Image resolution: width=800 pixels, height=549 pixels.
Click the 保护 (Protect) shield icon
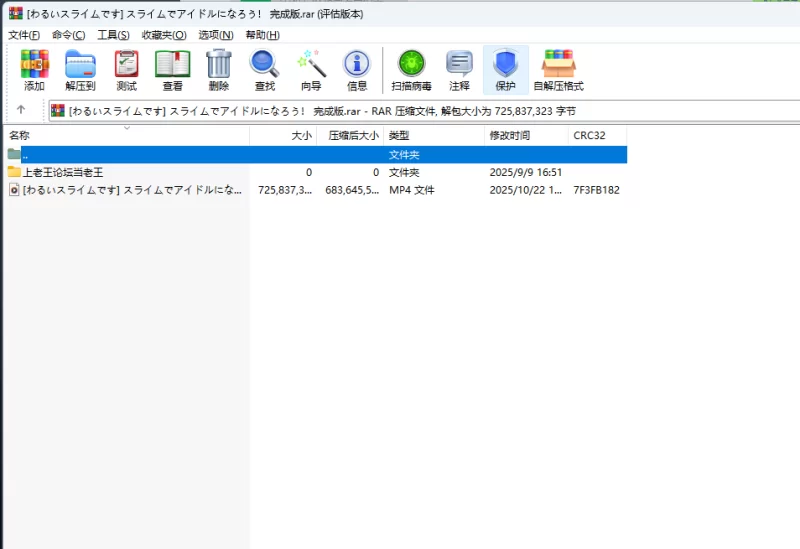505,70
